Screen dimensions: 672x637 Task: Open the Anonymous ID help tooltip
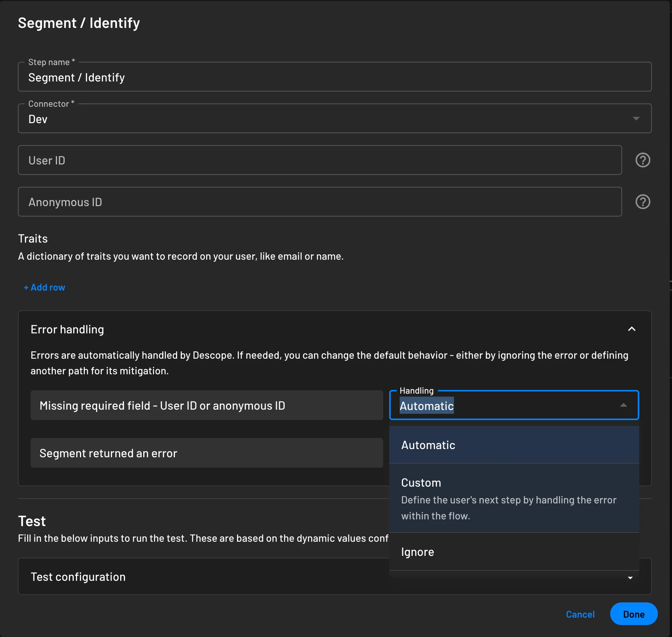pyautogui.click(x=643, y=201)
